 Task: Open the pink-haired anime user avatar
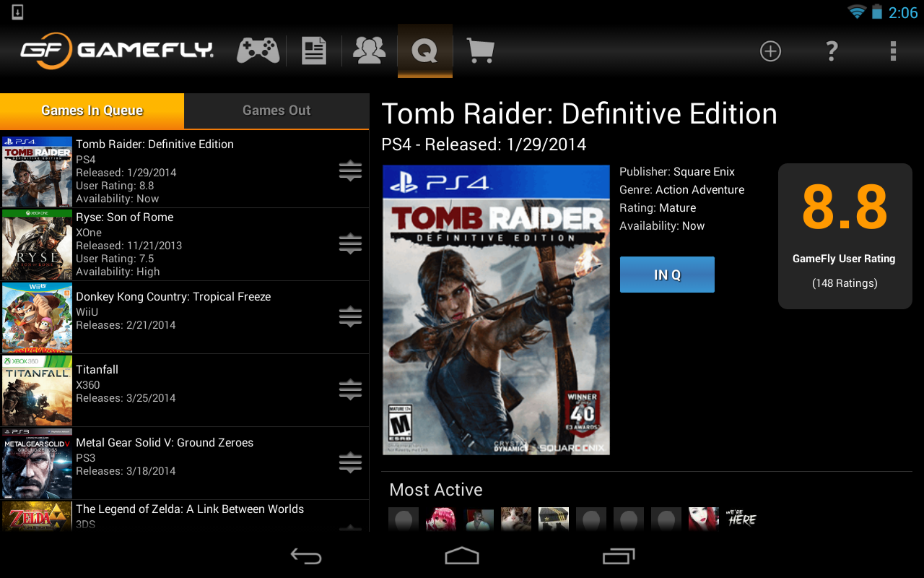click(x=441, y=519)
